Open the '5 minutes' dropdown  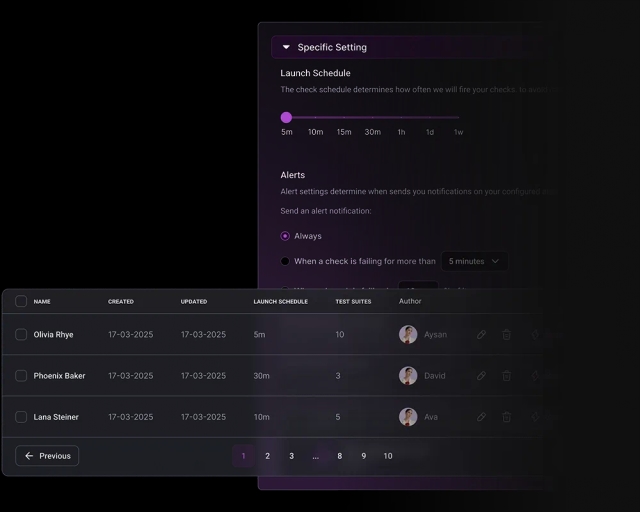pyautogui.click(x=474, y=261)
